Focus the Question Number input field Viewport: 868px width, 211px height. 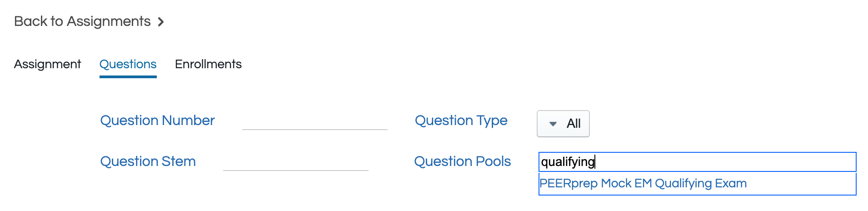click(x=314, y=121)
